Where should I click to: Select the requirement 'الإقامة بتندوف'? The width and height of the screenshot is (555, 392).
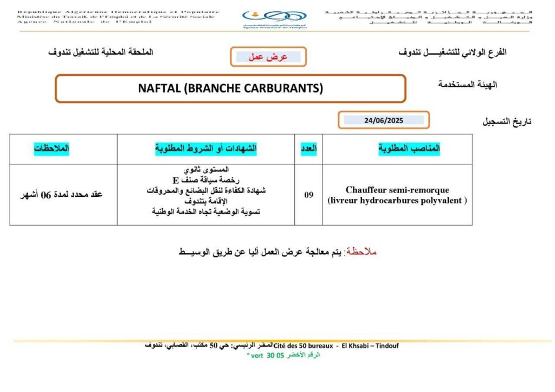point(206,201)
